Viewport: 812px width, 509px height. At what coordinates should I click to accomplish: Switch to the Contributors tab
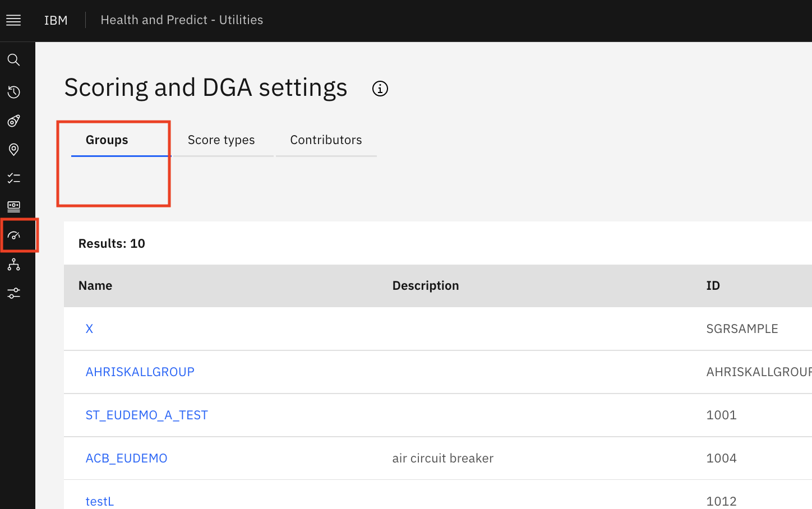click(326, 140)
